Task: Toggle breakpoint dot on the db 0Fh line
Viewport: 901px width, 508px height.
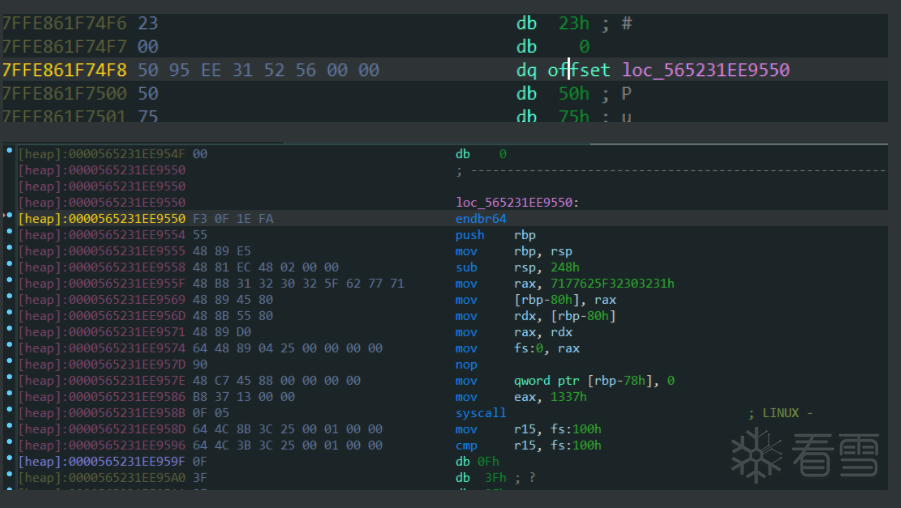Action: tap(9, 458)
